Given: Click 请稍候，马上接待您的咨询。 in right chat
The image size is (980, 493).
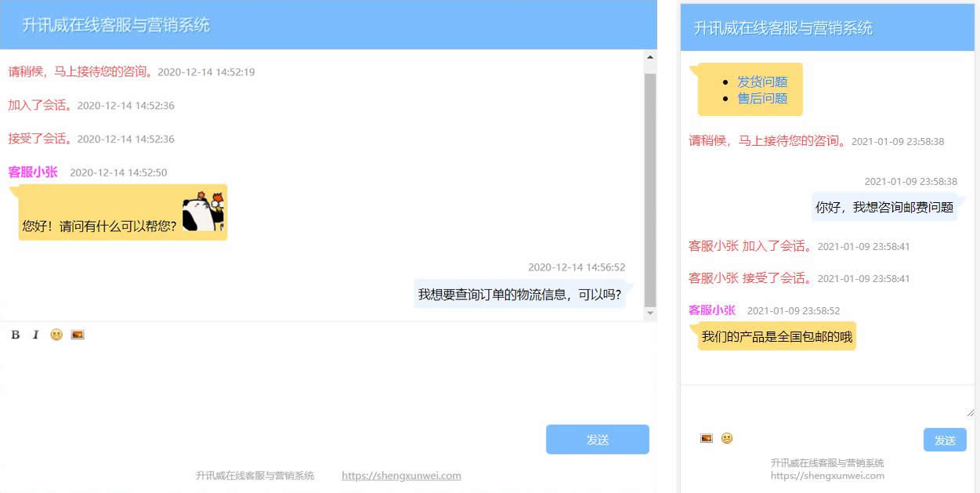Looking at the screenshot, I should [x=768, y=141].
